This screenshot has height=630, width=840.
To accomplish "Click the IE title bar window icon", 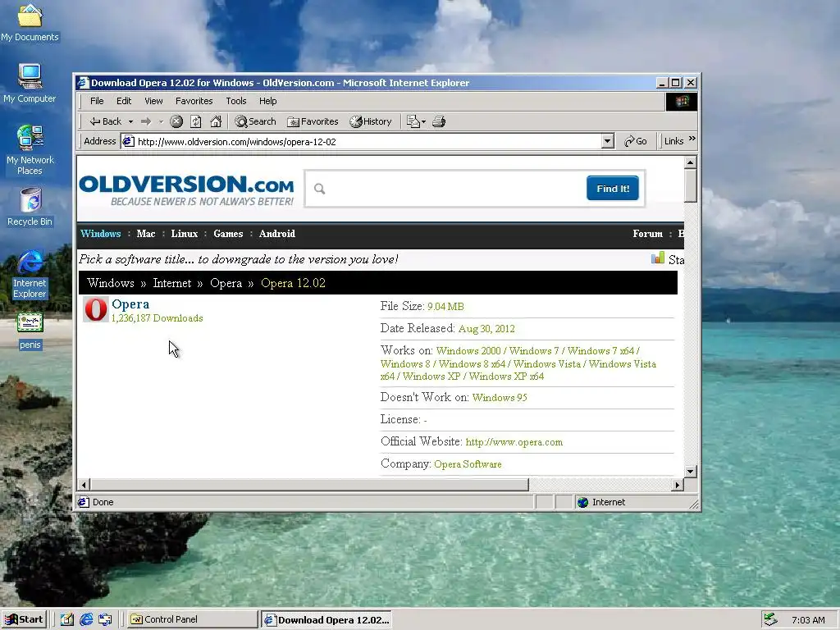I will coord(83,83).
